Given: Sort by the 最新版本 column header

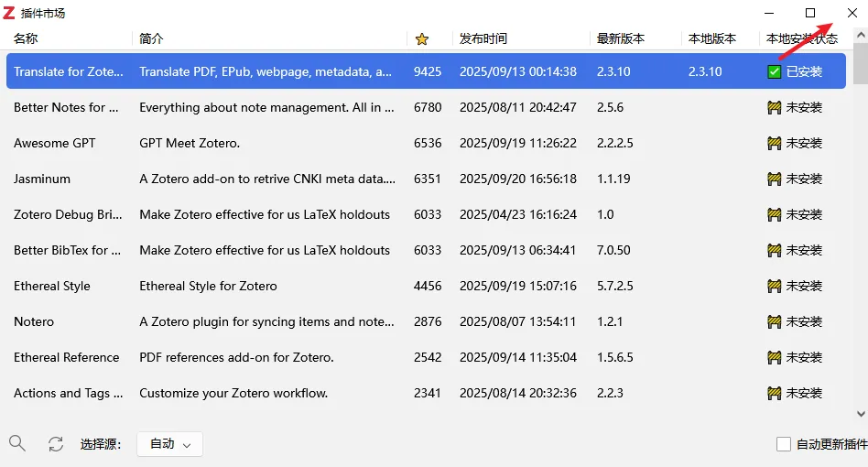Looking at the screenshot, I should pos(621,38).
